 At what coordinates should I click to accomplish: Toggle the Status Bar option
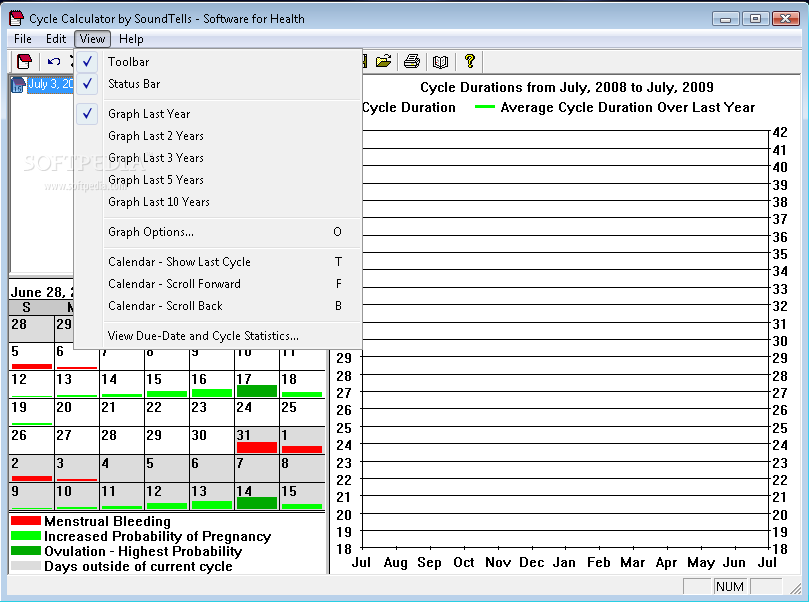click(218, 84)
